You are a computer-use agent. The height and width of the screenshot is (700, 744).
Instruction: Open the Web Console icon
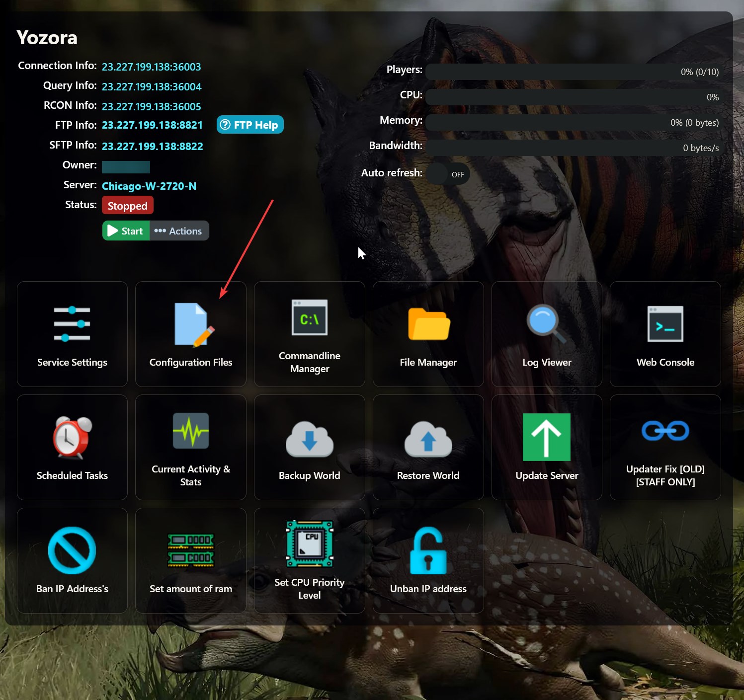pos(665,324)
